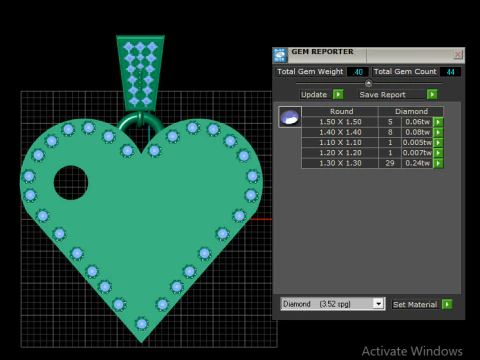Click the count cell showing 5
Viewport: 480px width, 360px height.
click(x=390, y=122)
